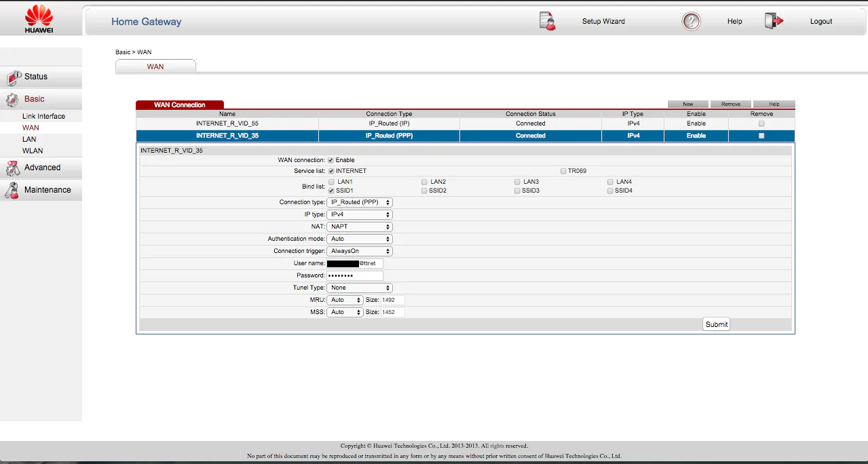Click the Password input field

pyautogui.click(x=355, y=275)
